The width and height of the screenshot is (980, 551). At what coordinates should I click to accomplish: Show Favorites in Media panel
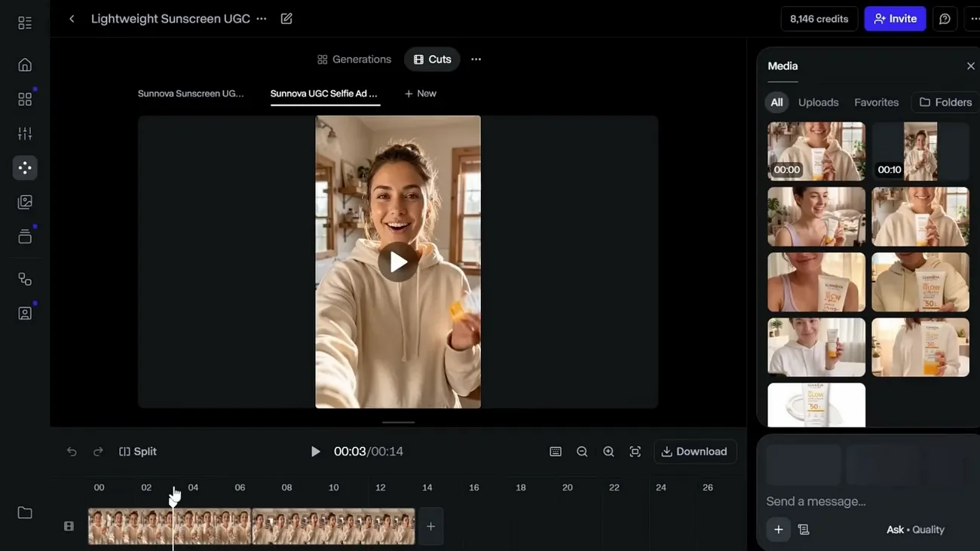[x=876, y=103]
